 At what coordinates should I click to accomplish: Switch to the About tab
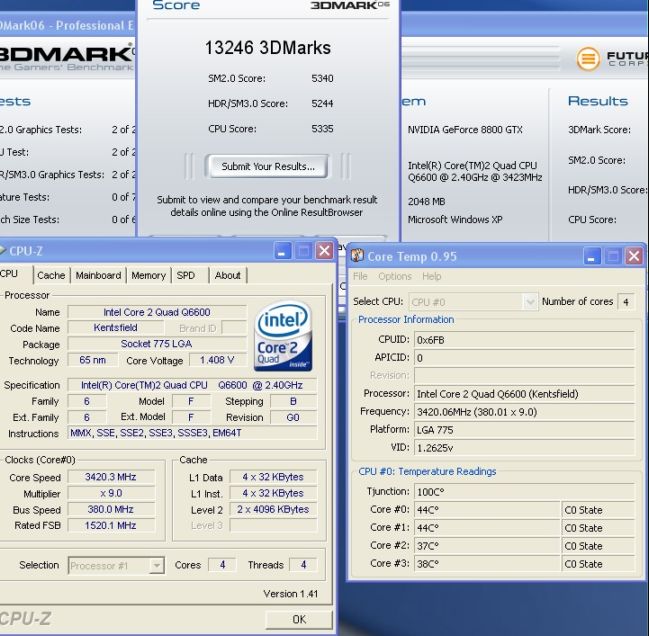[x=228, y=275]
